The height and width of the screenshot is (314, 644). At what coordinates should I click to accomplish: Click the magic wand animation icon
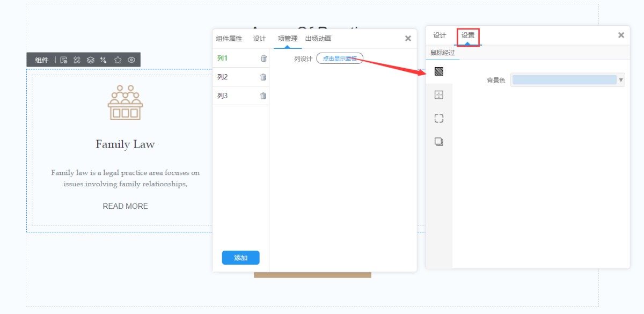(x=104, y=60)
